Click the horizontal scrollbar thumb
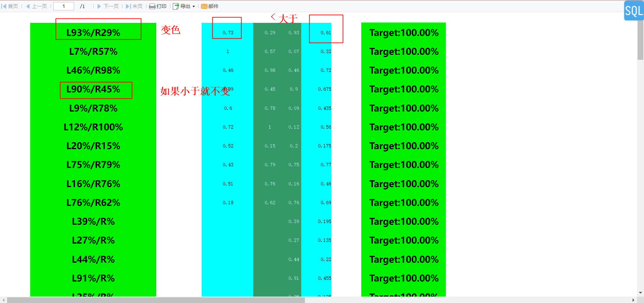The image size is (644, 303). pyautogui.click(x=156, y=300)
